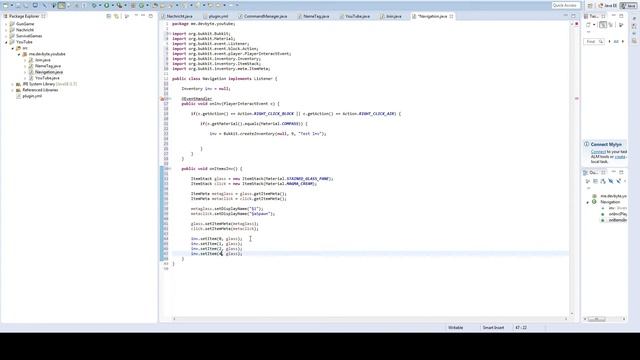Image resolution: width=640 pixels, height=360 pixels.
Task: Select onItemsInv method in Outline
Action: pos(618,220)
